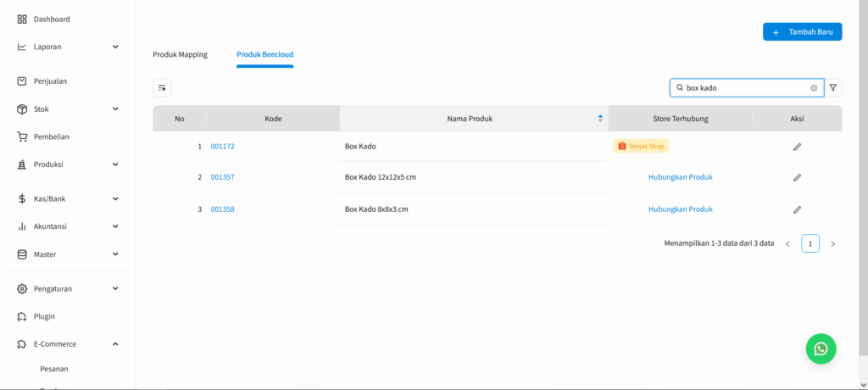The image size is (868, 390).
Task: Open the Dashboard grid icon
Action: pyautogui.click(x=22, y=19)
